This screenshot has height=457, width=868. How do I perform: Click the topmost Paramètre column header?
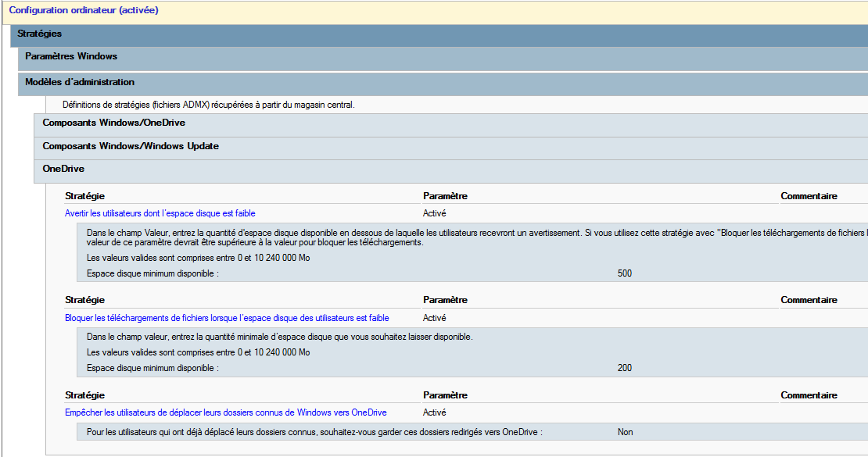[x=445, y=196]
